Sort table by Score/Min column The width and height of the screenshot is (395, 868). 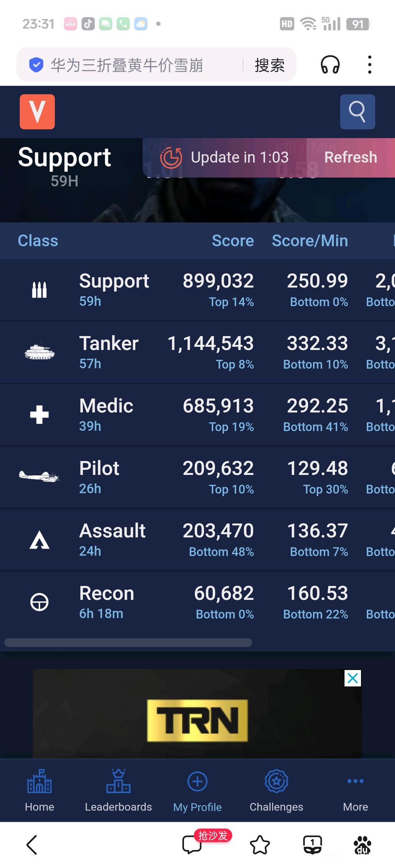tap(310, 241)
